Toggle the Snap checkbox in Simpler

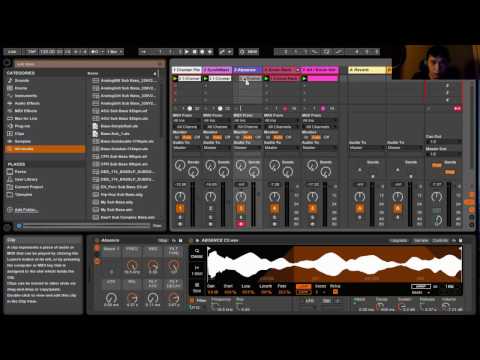pyautogui.click(x=335, y=292)
